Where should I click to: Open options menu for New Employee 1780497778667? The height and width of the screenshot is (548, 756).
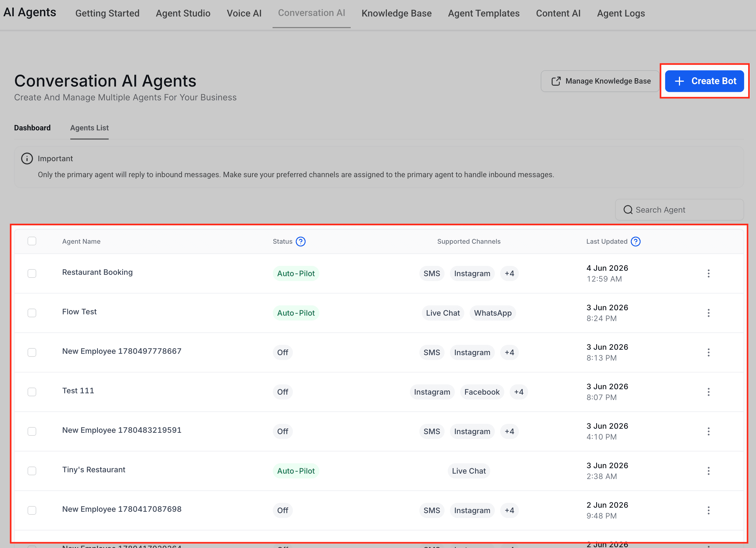709,352
